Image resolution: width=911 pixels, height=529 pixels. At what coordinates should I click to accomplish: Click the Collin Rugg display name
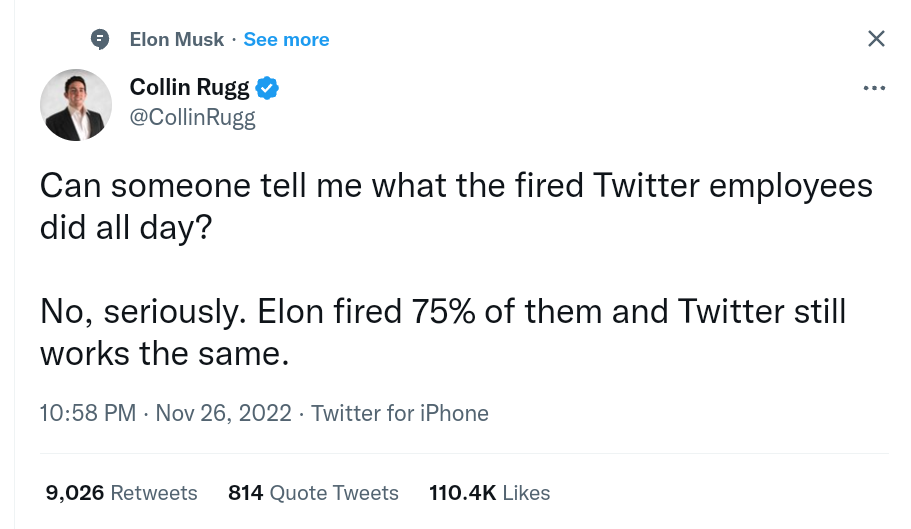coord(189,88)
